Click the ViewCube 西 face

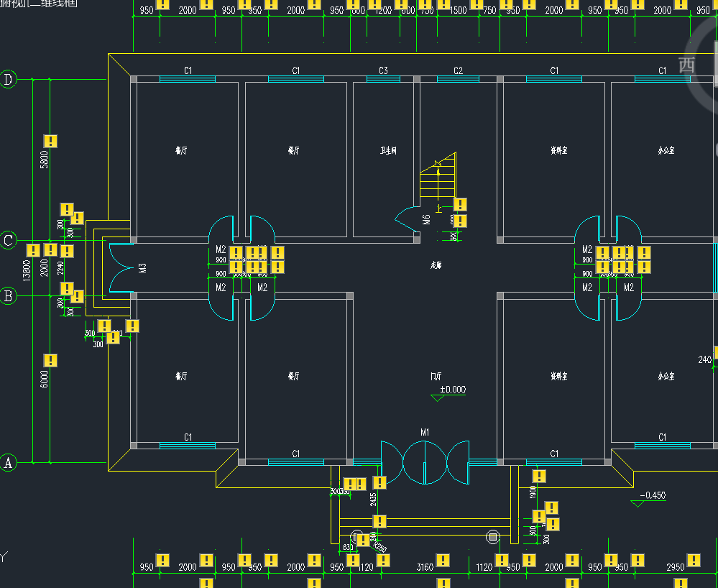(687, 65)
